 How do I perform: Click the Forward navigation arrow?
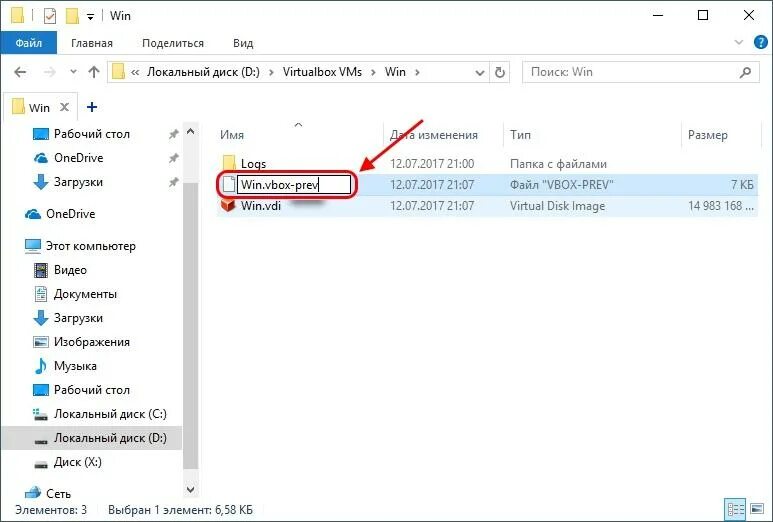[x=50, y=72]
